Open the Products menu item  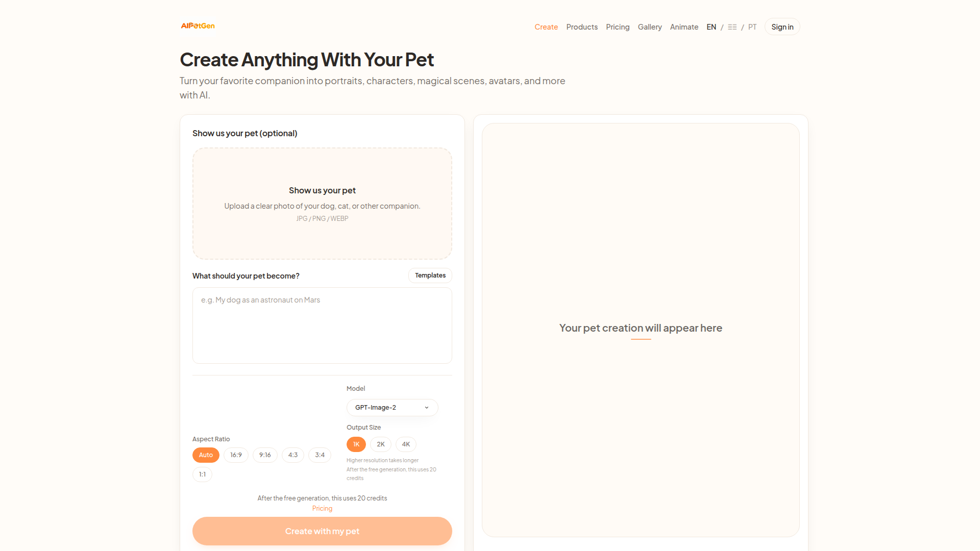(x=582, y=27)
